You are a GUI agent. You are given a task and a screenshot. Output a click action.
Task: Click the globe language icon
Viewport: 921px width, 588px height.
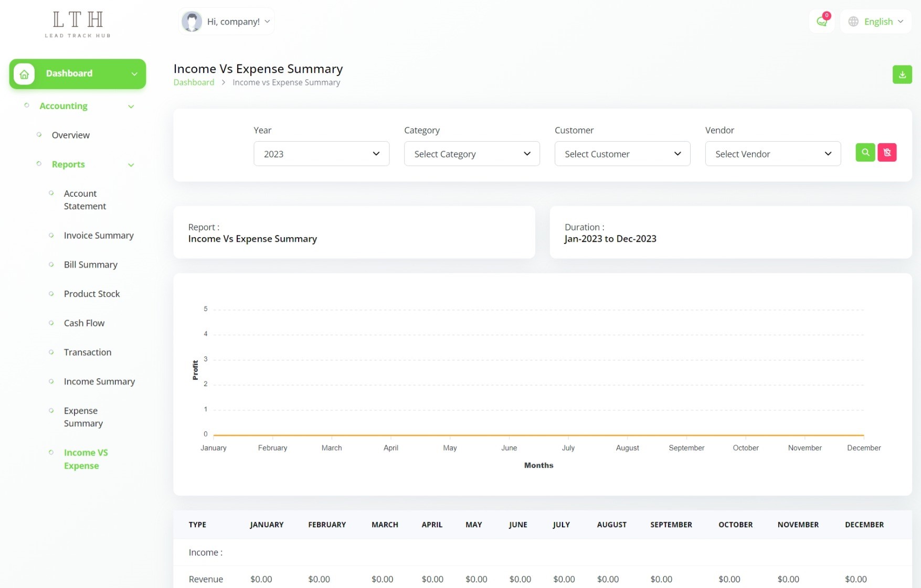[853, 22]
